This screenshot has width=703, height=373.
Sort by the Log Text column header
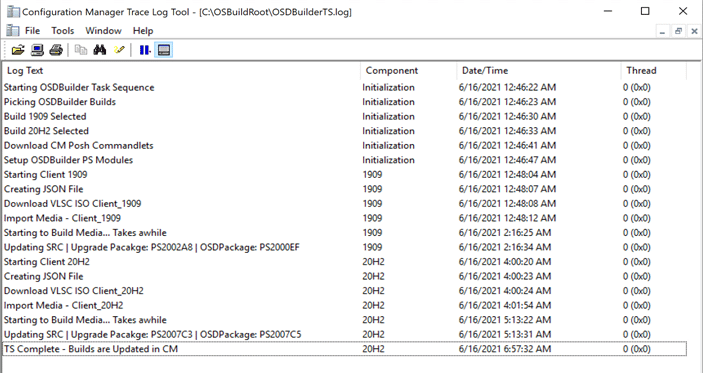pyautogui.click(x=181, y=70)
